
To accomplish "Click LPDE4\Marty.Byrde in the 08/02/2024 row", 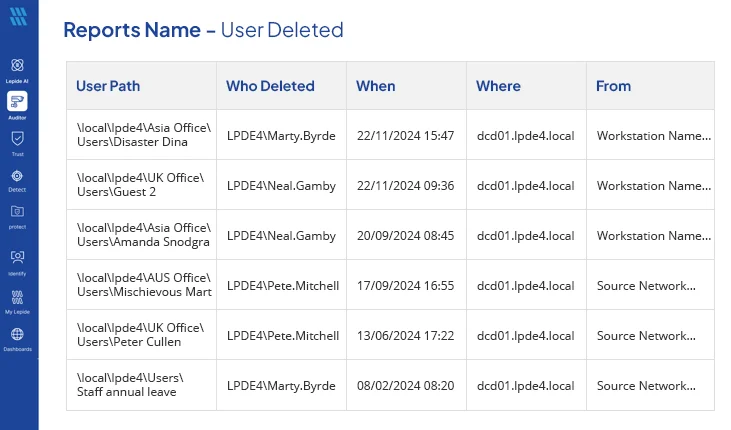I will tap(281, 386).
